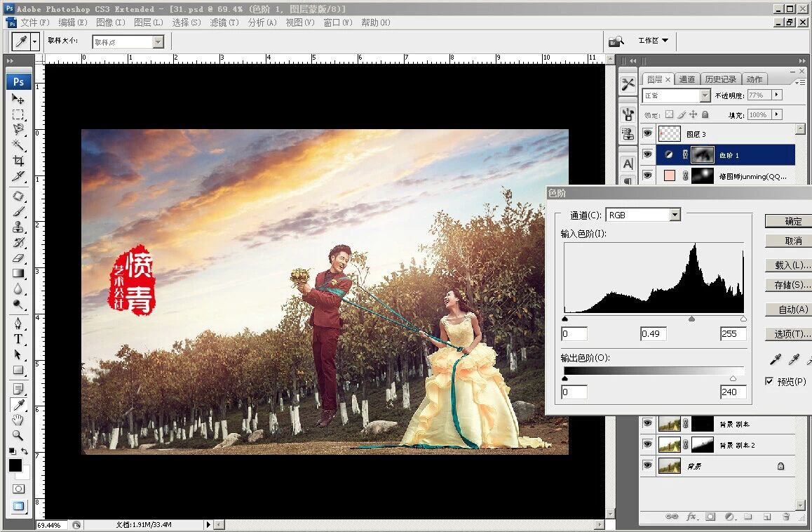Image resolution: width=812 pixels, height=532 pixels.
Task: Open the Layers panel options menu
Action: [800, 82]
